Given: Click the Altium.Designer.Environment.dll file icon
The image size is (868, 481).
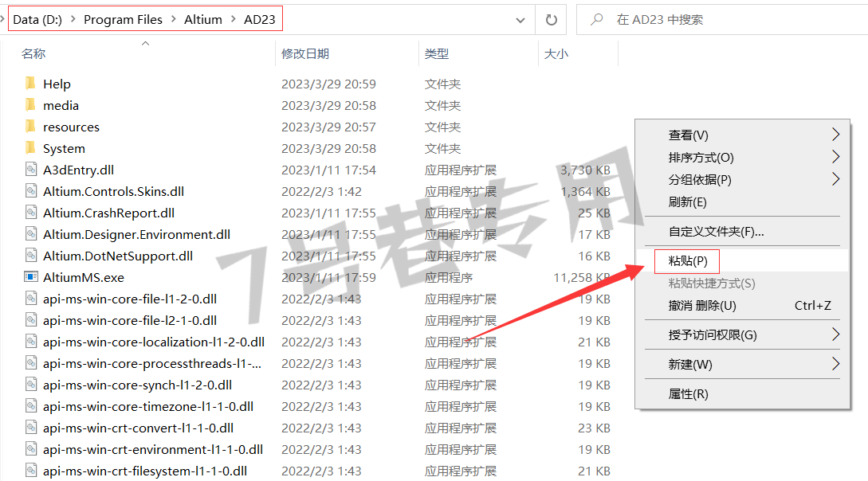Looking at the screenshot, I should [x=31, y=234].
